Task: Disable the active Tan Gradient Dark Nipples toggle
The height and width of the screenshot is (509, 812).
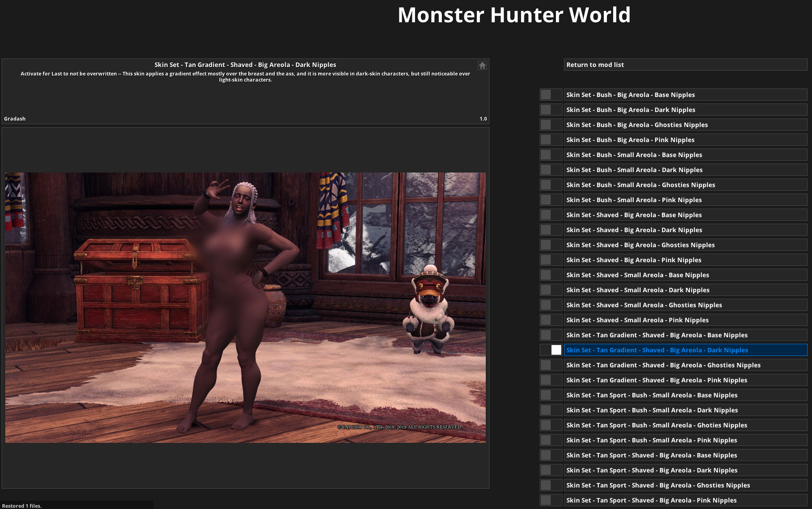Action: pyautogui.click(x=551, y=350)
